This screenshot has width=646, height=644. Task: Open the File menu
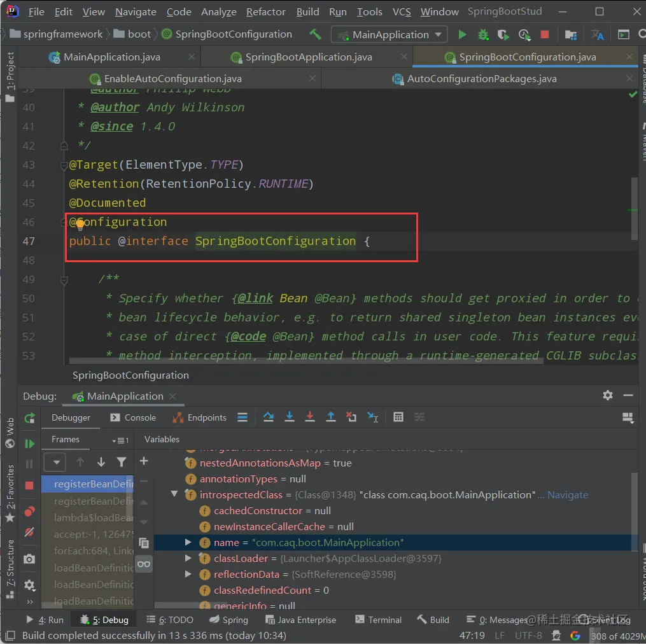click(x=36, y=12)
